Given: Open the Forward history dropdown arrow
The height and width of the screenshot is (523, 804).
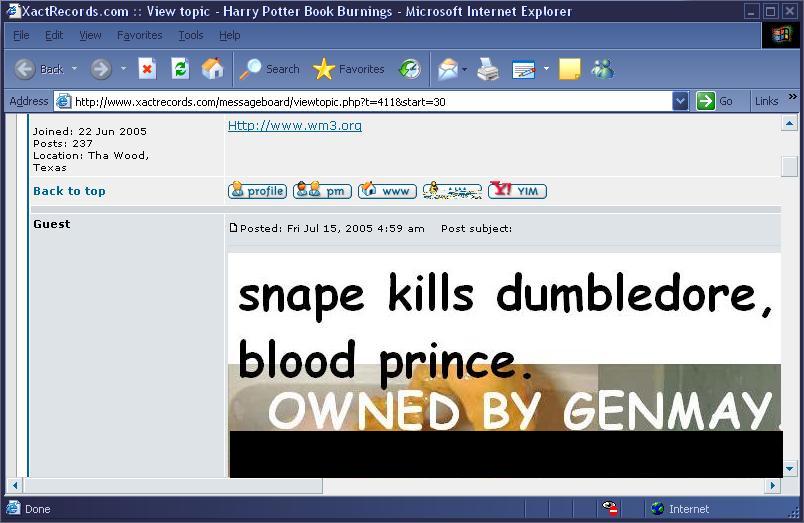Looking at the screenshot, I should click(x=124, y=69).
